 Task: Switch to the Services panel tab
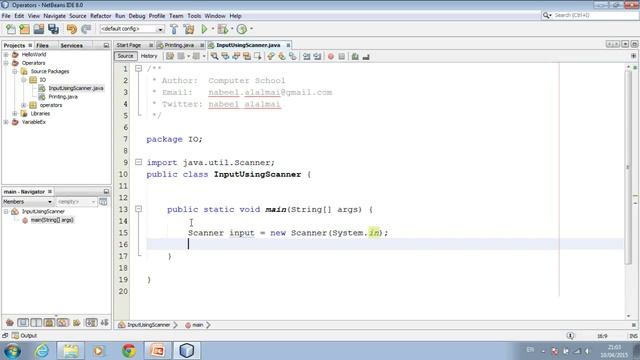(71, 45)
